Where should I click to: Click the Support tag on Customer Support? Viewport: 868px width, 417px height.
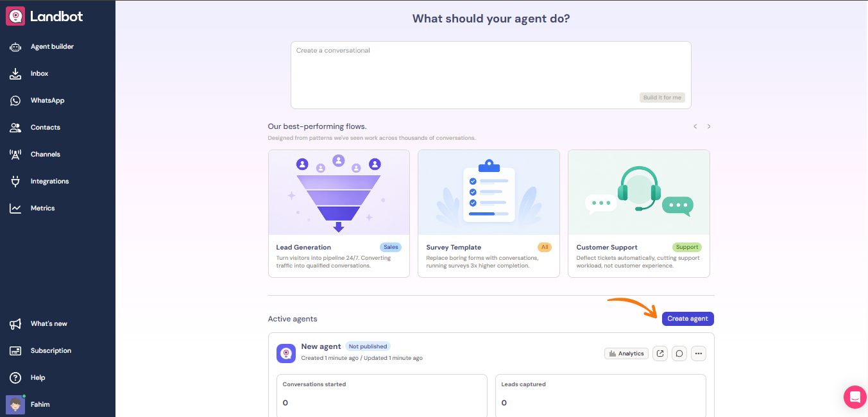point(687,247)
